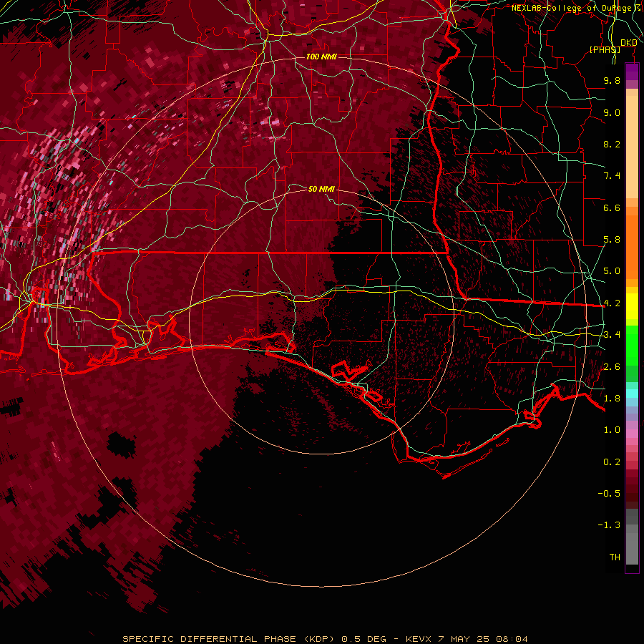Click the '0.5 DEG' elevation angle text
Screen dimensions: 644x644
coord(364,639)
